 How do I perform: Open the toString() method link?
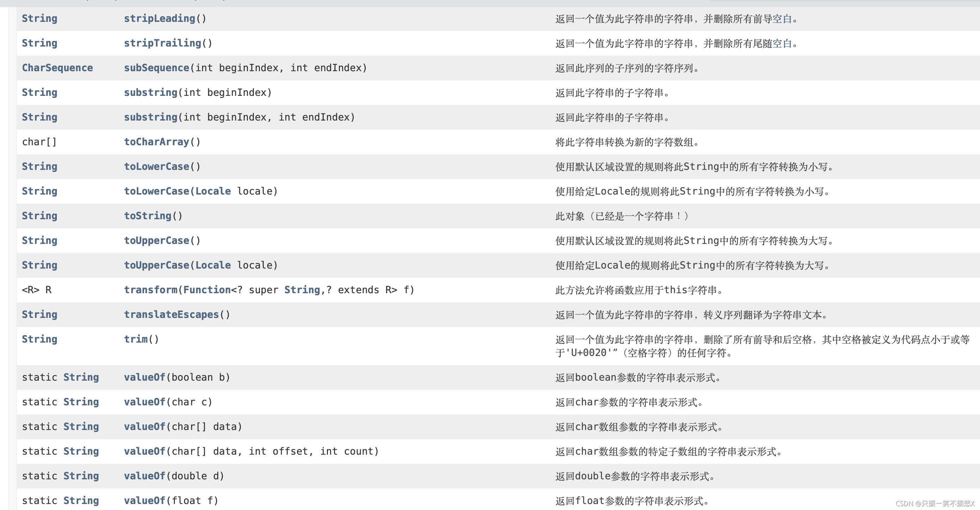click(x=148, y=216)
